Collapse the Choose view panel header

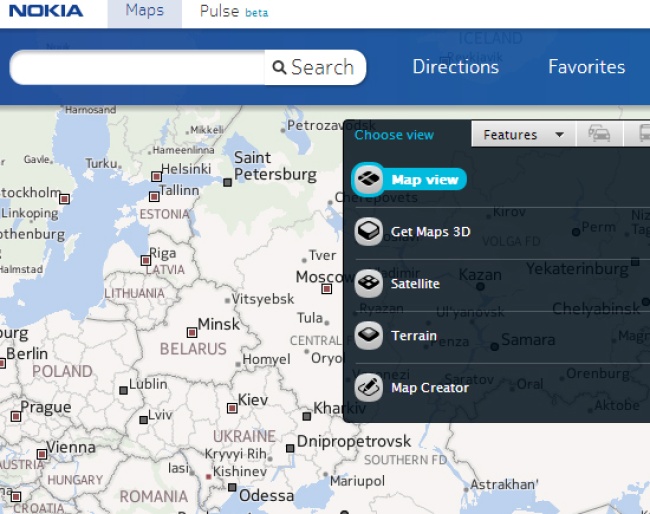click(394, 134)
